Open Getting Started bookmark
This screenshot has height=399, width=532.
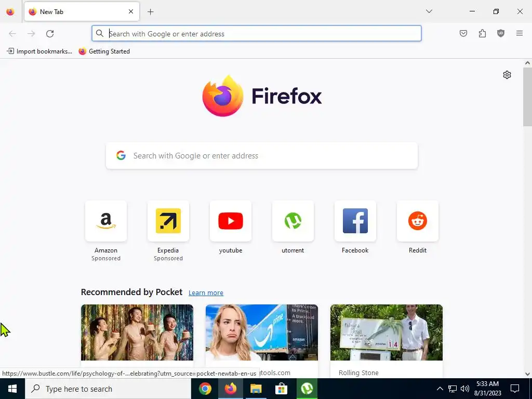pyautogui.click(x=104, y=51)
